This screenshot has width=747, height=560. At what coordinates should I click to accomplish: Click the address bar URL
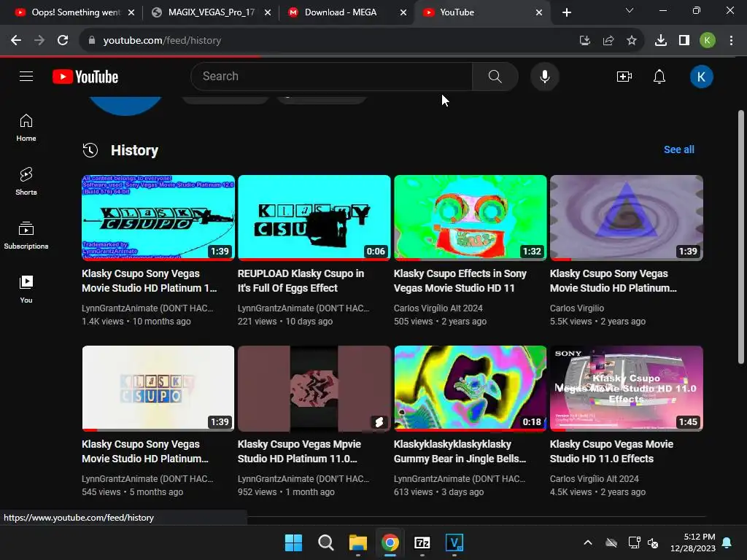pyautogui.click(x=162, y=41)
